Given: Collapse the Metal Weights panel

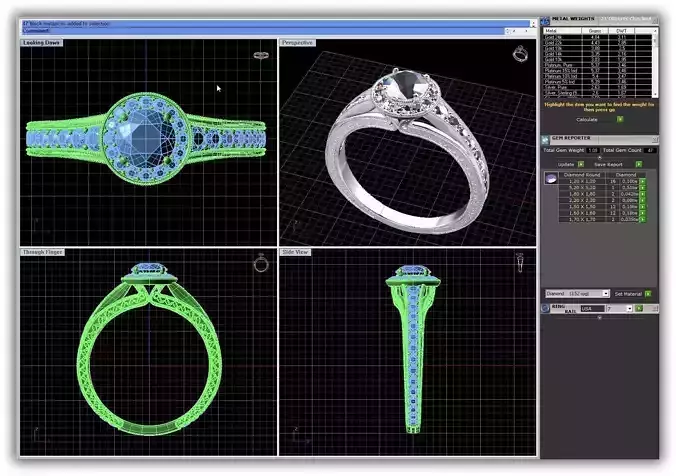Looking at the screenshot, I should click(x=655, y=21).
